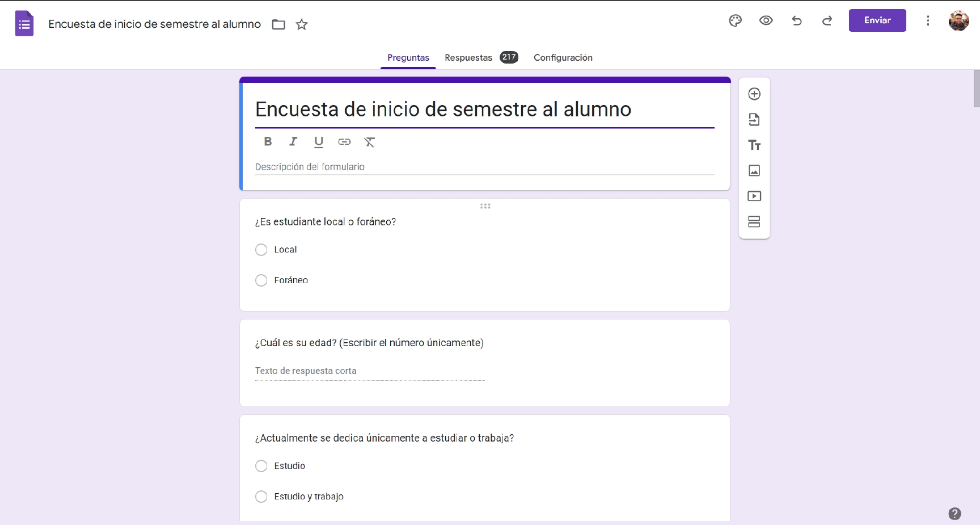Open the more options three-dot menu
980x525 pixels.
(928, 21)
